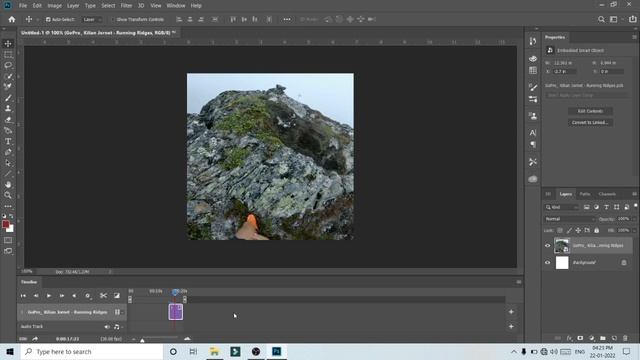Hide the GoPro Running Ridges layer
640x360 pixels.
point(548,246)
